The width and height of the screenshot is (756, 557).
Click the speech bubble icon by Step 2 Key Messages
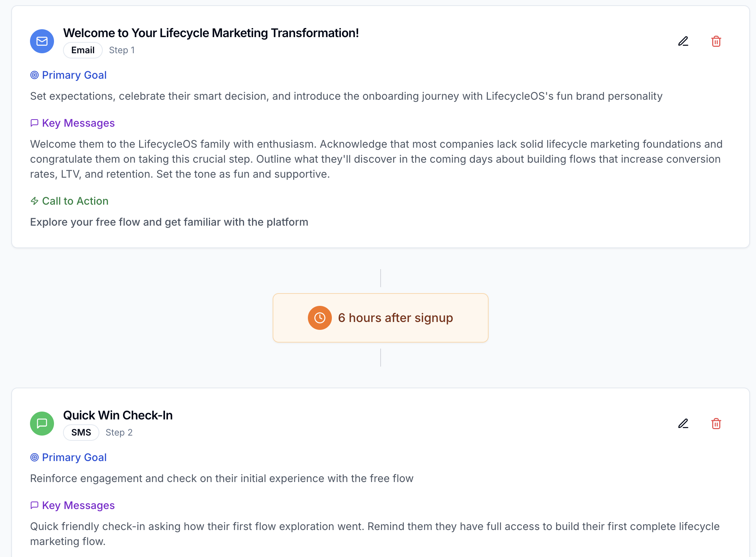(34, 505)
